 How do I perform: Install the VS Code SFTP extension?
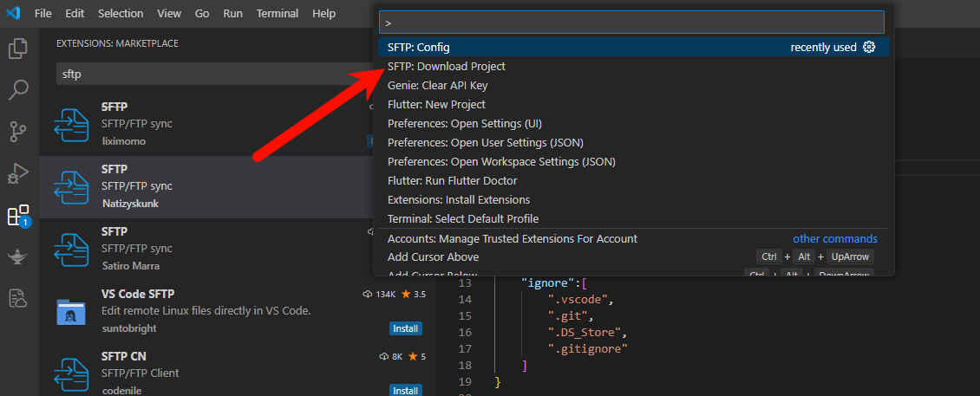pyautogui.click(x=406, y=328)
